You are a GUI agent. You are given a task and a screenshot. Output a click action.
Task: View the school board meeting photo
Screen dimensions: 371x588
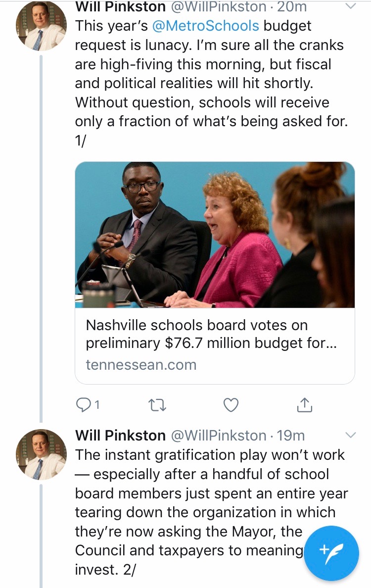coord(215,235)
